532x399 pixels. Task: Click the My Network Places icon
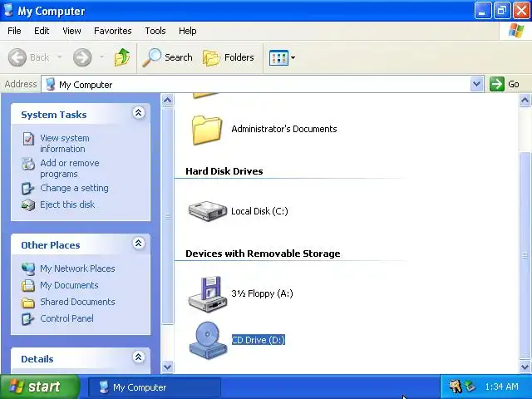28,268
